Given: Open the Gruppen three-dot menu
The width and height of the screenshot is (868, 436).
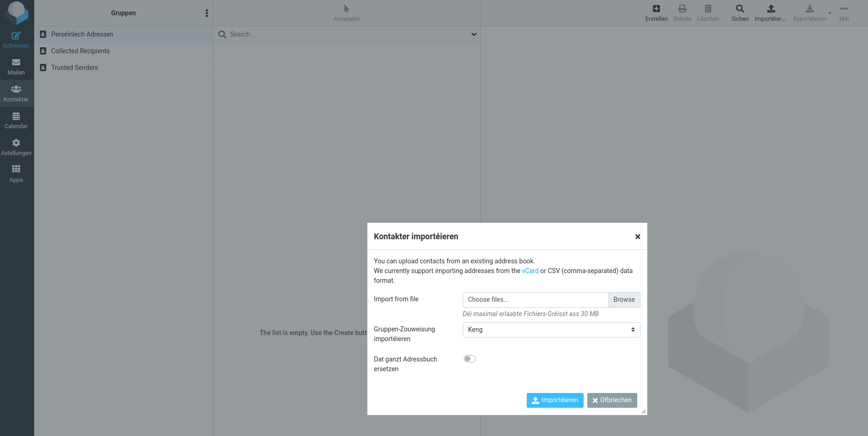Looking at the screenshot, I should [x=207, y=13].
